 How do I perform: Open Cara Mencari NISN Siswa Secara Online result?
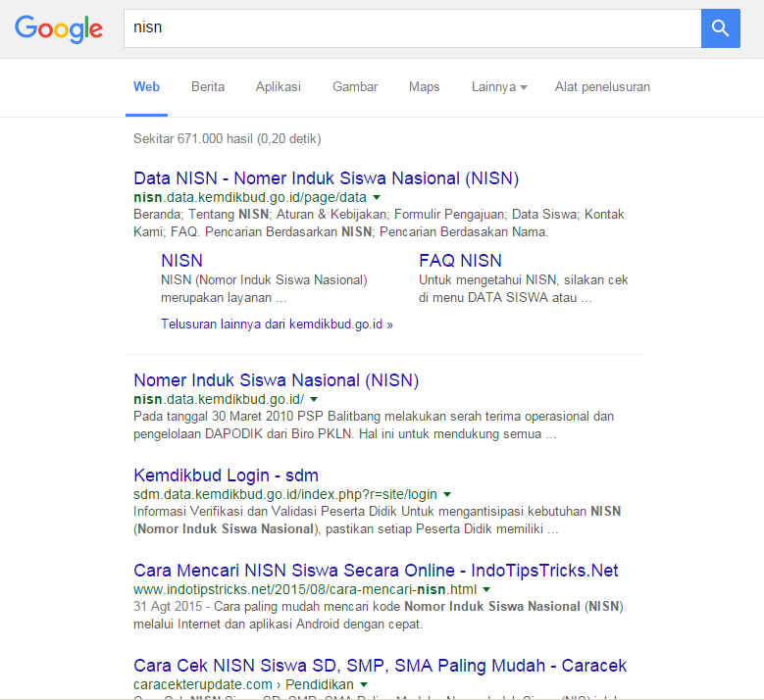[376, 571]
